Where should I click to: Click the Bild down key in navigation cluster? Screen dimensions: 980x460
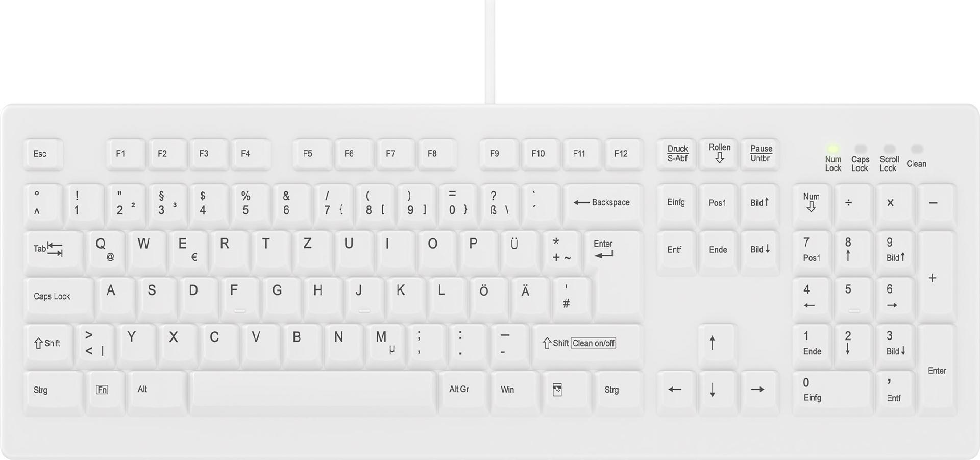(x=759, y=252)
